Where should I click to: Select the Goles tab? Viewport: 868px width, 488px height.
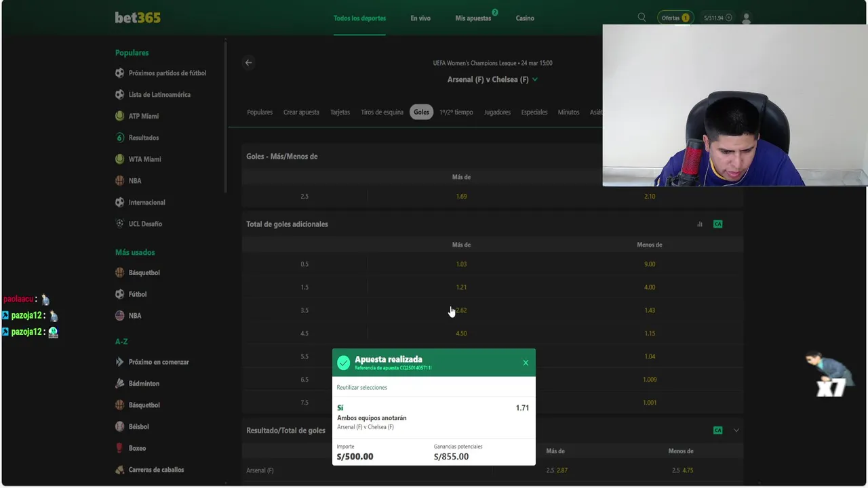[422, 113]
